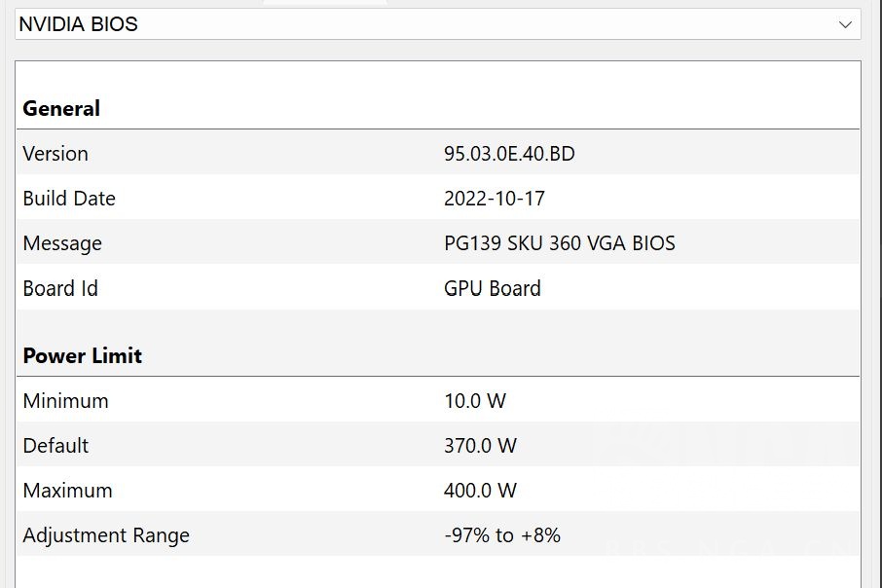
Task: Click the PG139 SKU 360 VGA BIOS text
Action: point(558,242)
